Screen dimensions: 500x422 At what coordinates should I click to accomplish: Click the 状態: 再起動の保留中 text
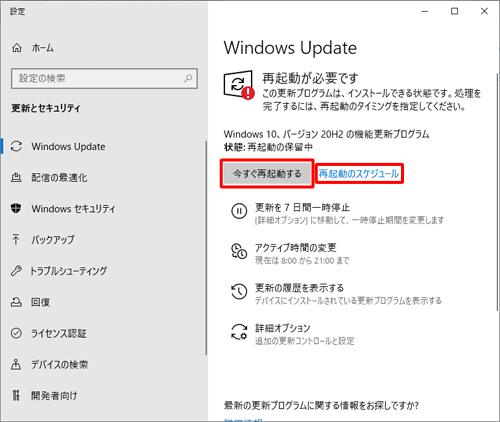(x=268, y=147)
